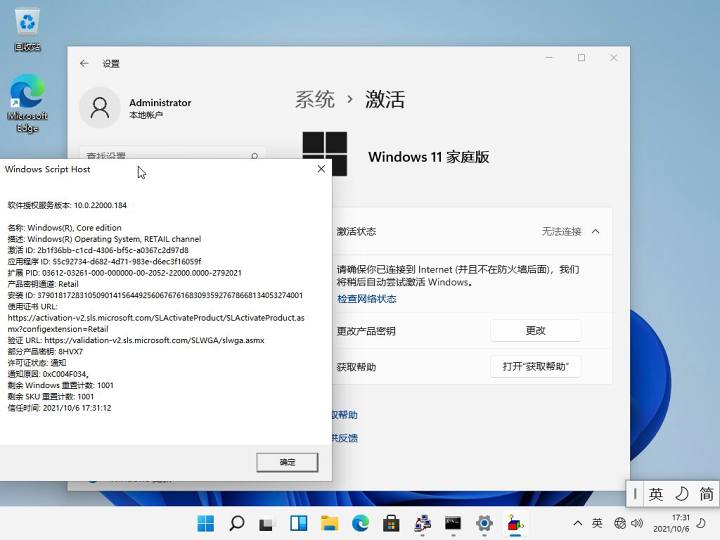The image size is (720, 540).
Task: Click 获取帮助 row label
Action: coord(356,367)
